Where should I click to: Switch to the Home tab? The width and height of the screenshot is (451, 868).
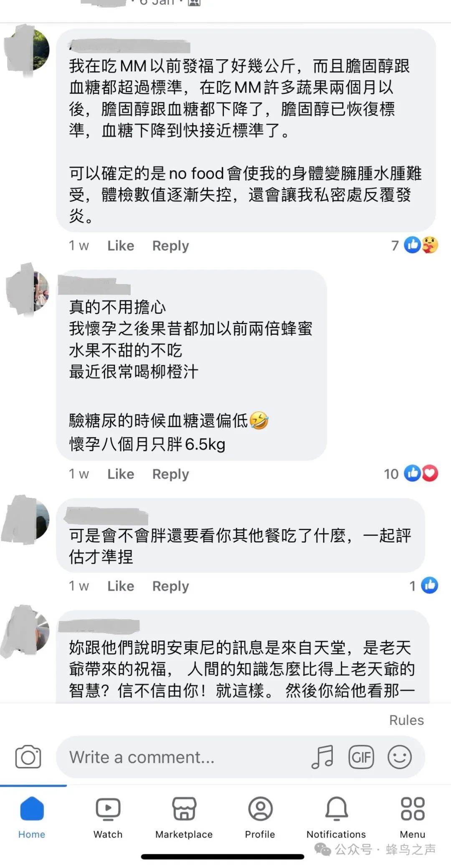coord(32,817)
